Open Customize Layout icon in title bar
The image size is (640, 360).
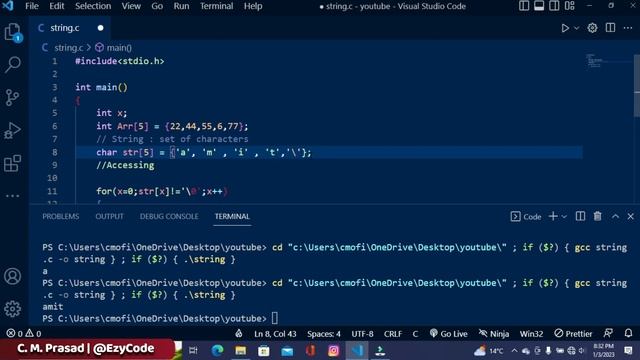569,6
